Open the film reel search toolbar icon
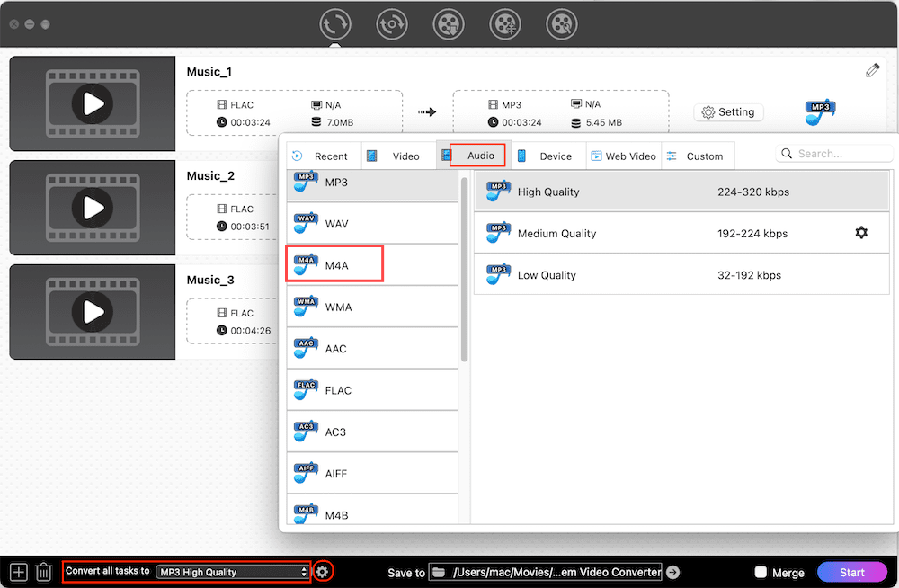 tap(561, 24)
